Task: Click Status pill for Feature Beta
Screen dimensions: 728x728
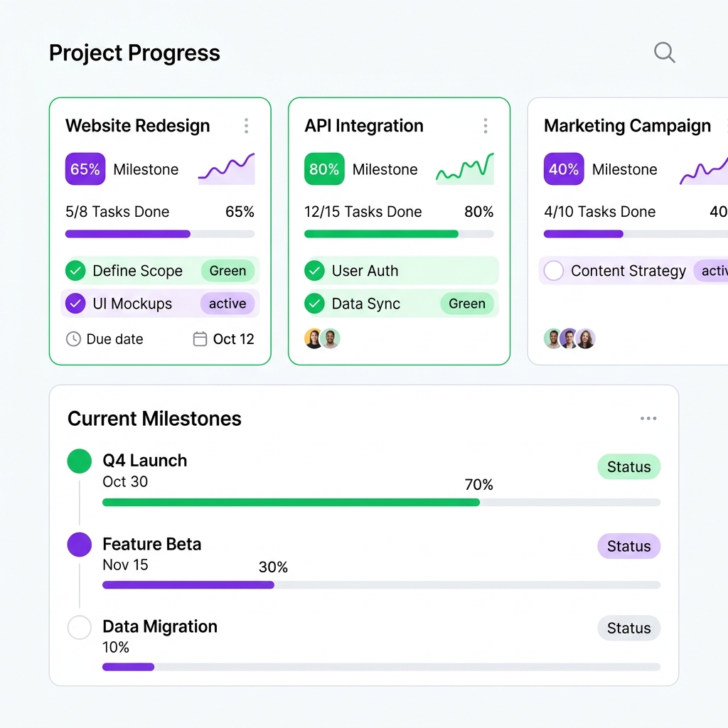Action: click(x=628, y=546)
